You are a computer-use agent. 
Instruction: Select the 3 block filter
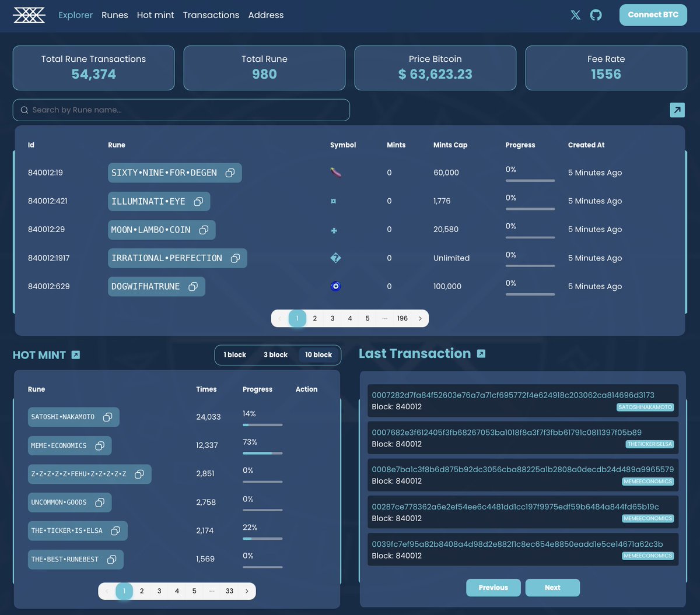click(x=275, y=354)
